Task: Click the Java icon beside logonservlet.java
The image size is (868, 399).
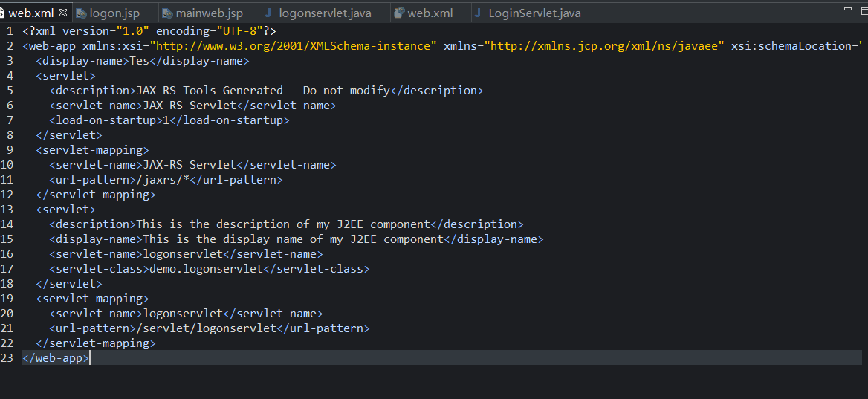Action: 268,13
